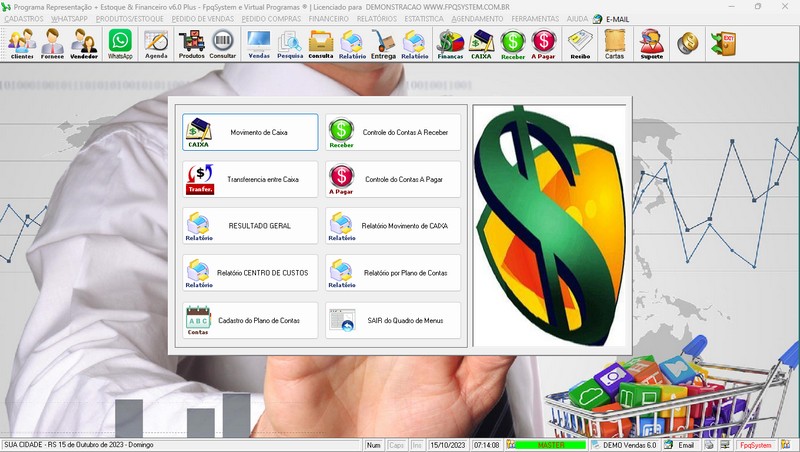Open the Cartas toolbar icon
Image resolution: width=800 pixels, height=452 pixels.
[x=614, y=44]
